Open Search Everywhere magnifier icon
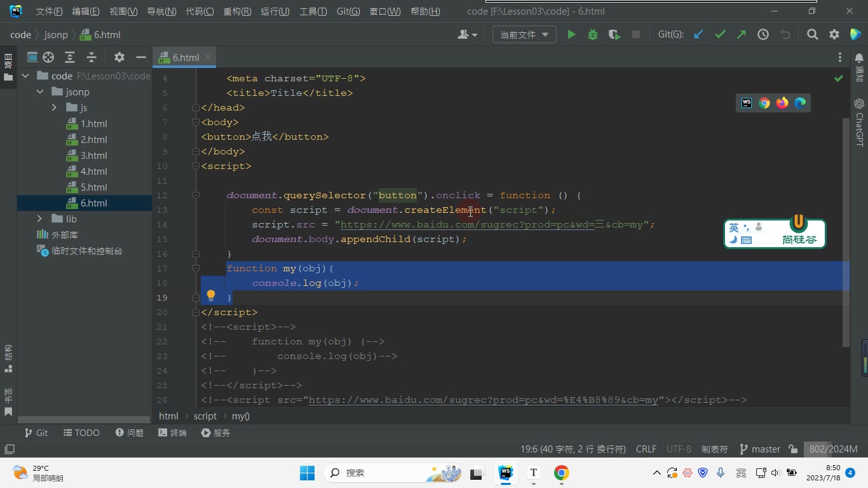 pos(812,35)
